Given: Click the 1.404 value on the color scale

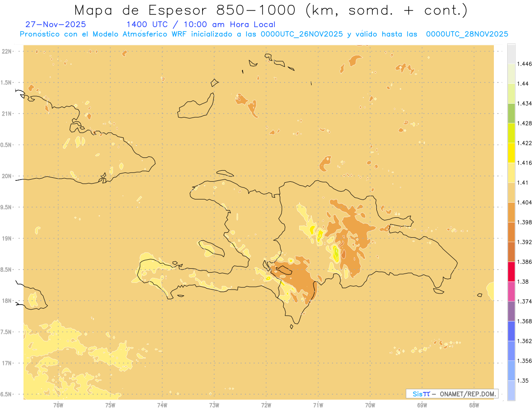Looking at the screenshot, I should point(524,202).
